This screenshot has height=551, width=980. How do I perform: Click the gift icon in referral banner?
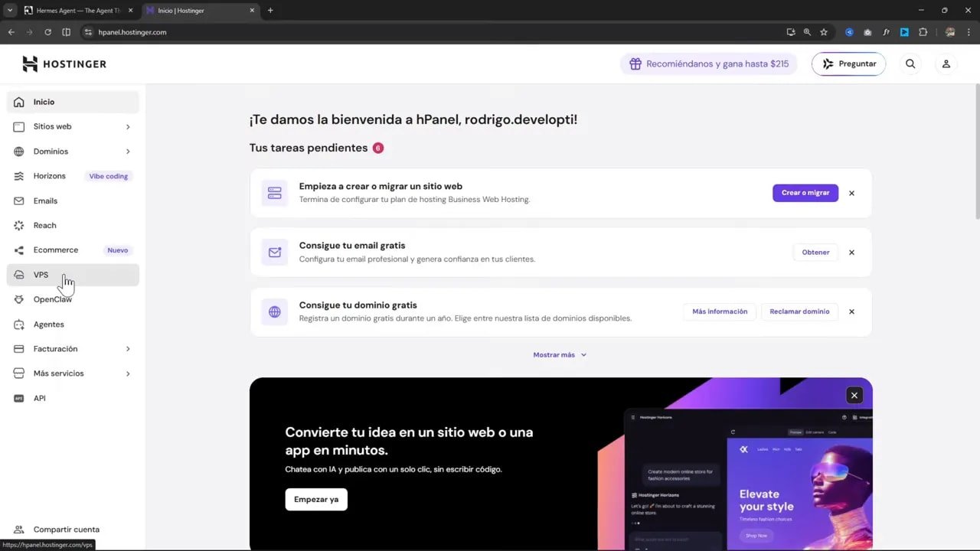click(635, 64)
